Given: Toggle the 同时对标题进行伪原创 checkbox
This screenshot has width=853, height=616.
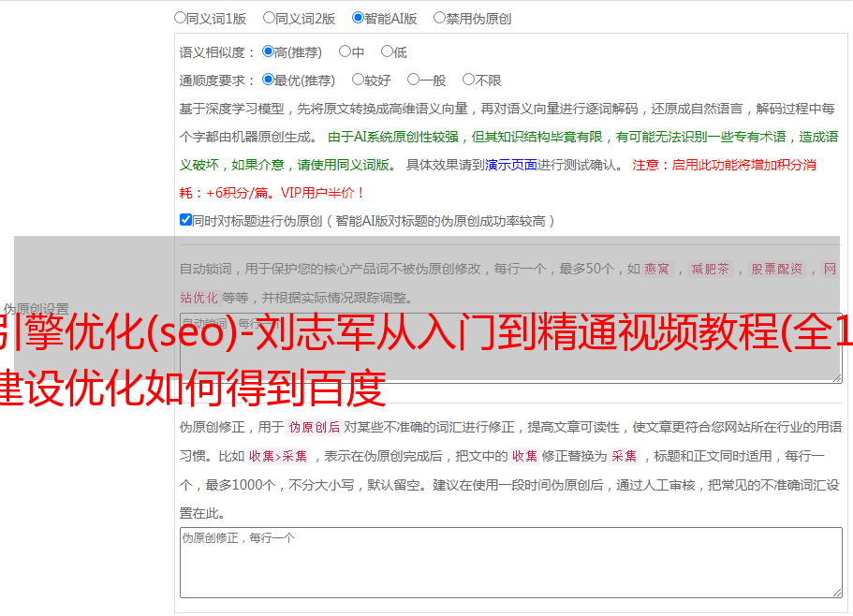Looking at the screenshot, I should click(x=185, y=220).
